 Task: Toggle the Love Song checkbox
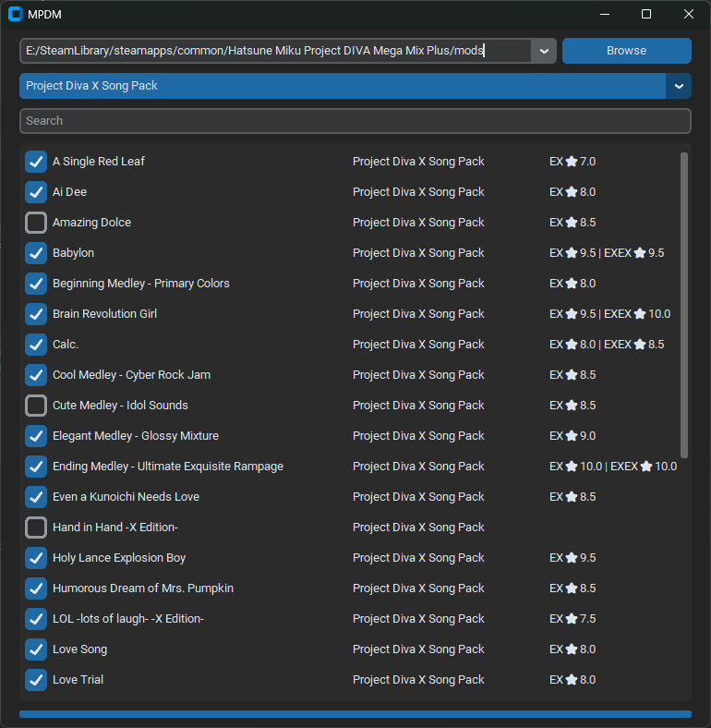tap(36, 649)
